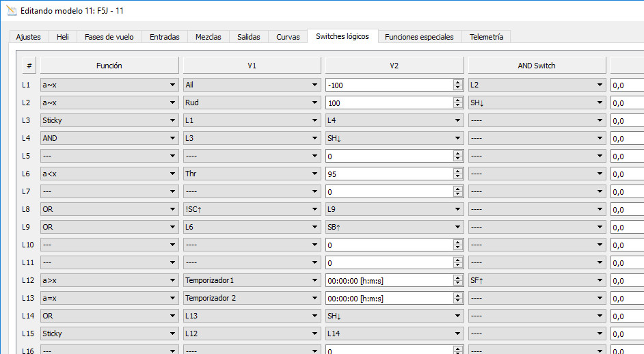Click L2 V2 input field showing 100
The width and height of the screenshot is (644, 354).
pos(388,103)
